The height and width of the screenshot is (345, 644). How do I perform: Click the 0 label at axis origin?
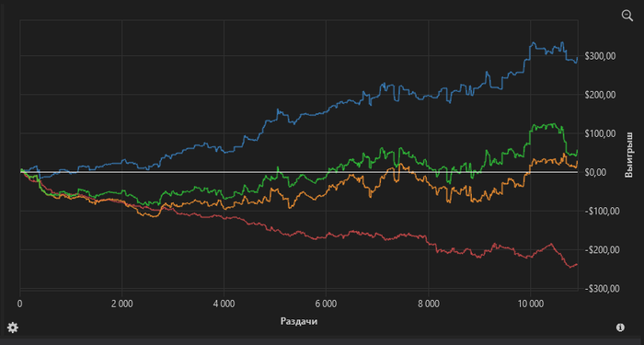click(20, 305)
